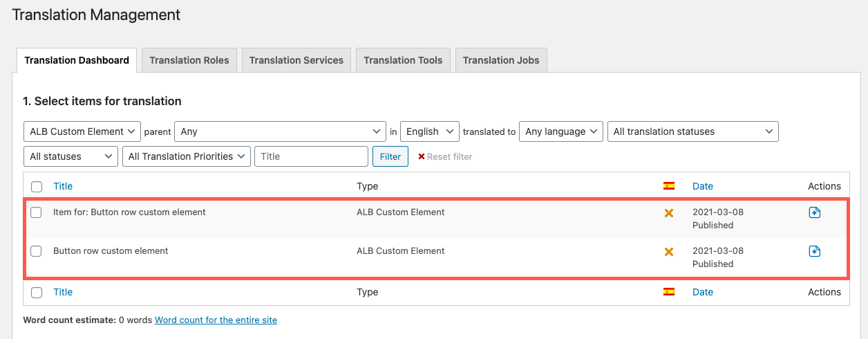Open the English source language dropdown
The image size is (868, 339).
pos(429,131)
